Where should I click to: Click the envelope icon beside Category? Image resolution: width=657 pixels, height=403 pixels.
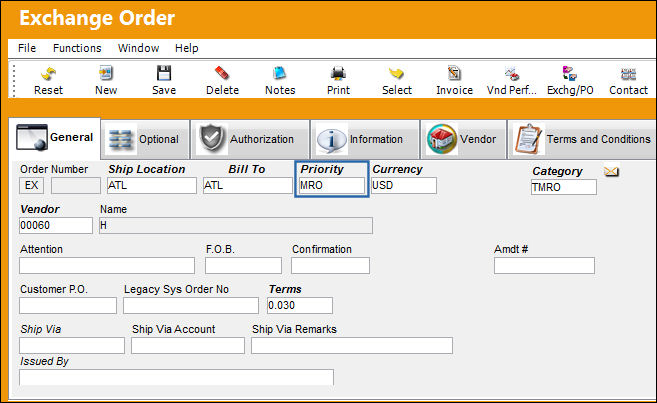pos(611,171)
